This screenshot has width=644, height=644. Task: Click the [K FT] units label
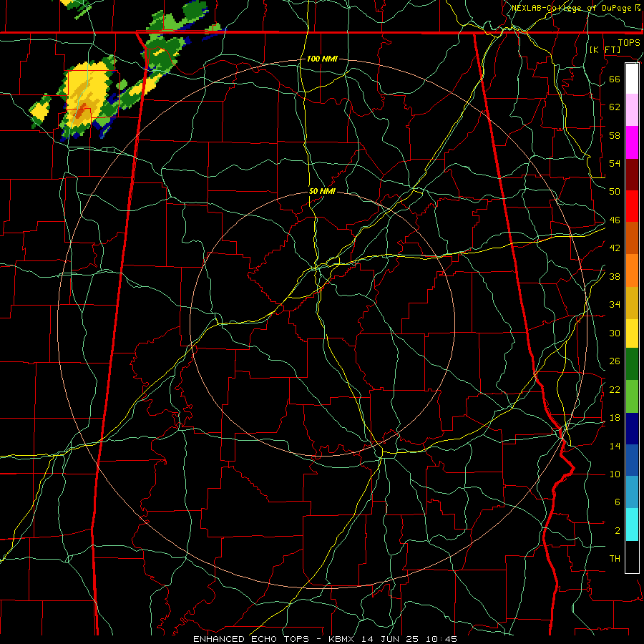[x=605, y=49]
